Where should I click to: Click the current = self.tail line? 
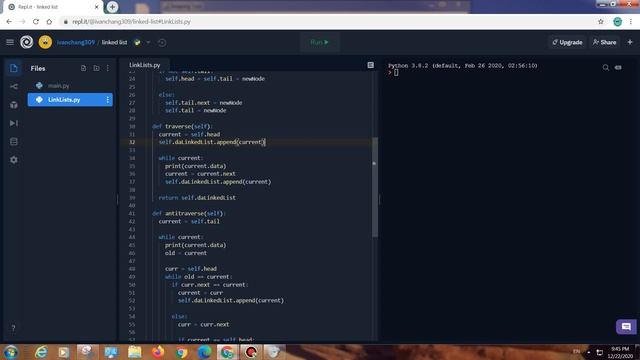189,221
